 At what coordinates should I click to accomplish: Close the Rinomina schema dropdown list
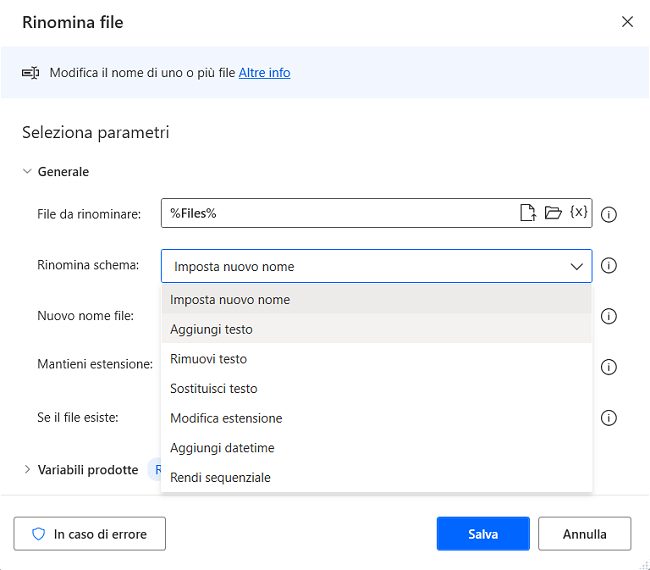click(576, 267)
